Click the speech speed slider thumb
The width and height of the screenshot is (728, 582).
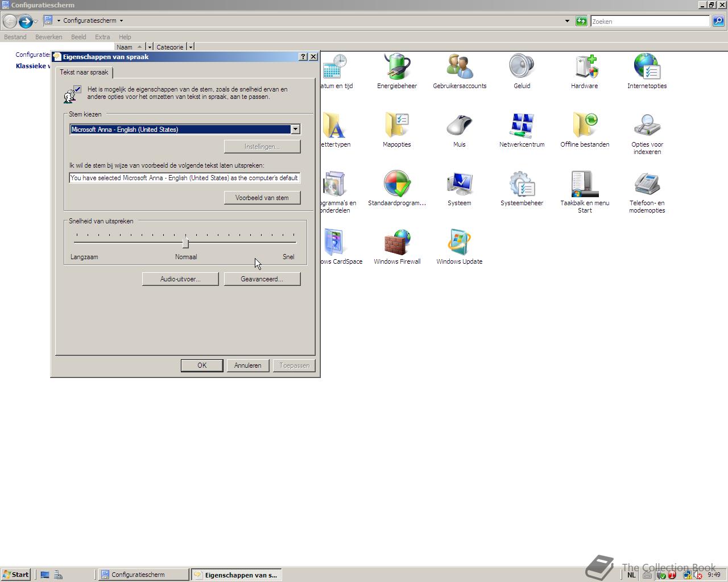[x=185, y=243]
